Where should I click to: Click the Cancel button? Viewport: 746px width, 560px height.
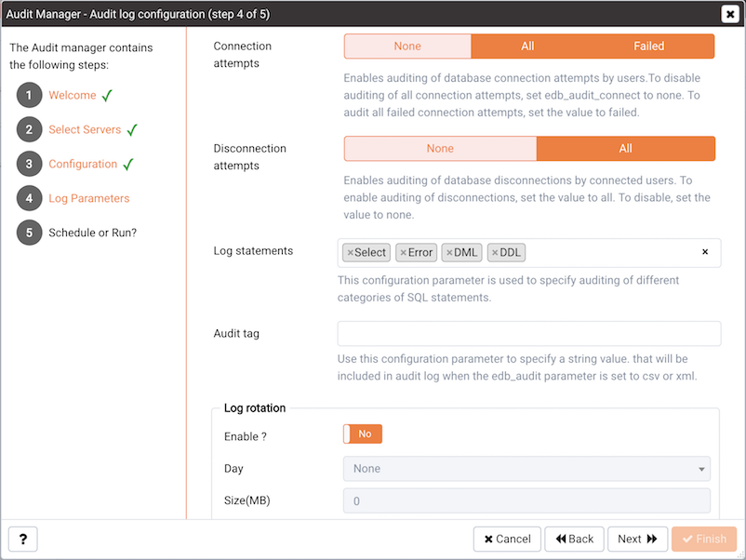(x=507, y=539)
